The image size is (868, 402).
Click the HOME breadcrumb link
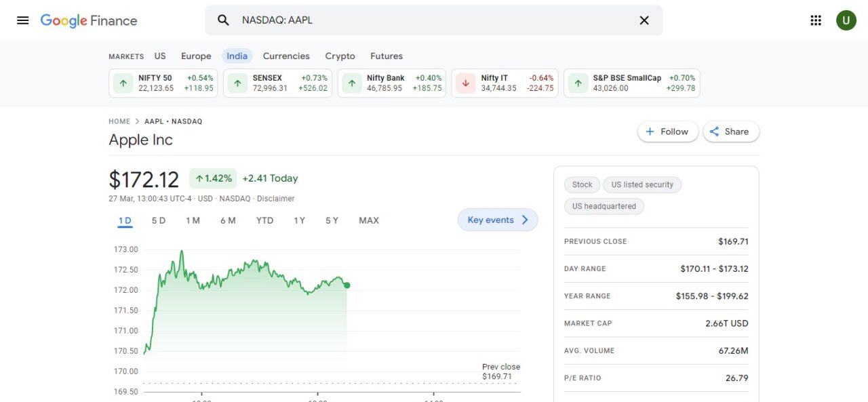pos(119,121)
